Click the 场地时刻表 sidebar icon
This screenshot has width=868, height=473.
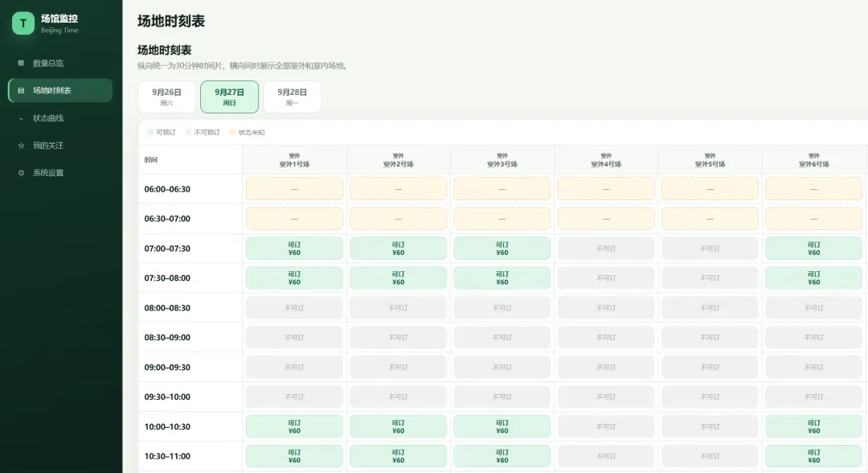click(x=21, y=90)
